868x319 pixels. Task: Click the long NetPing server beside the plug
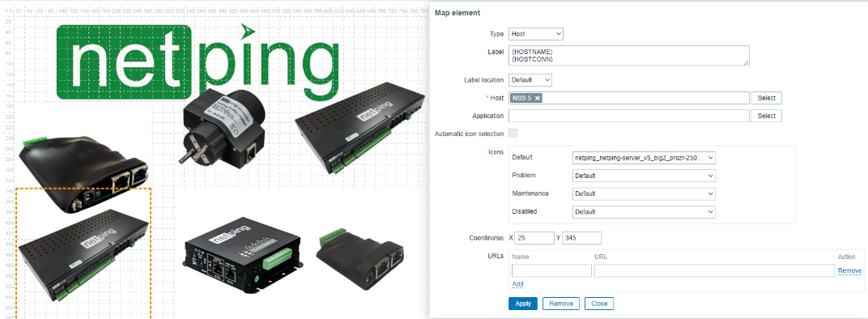360,129
